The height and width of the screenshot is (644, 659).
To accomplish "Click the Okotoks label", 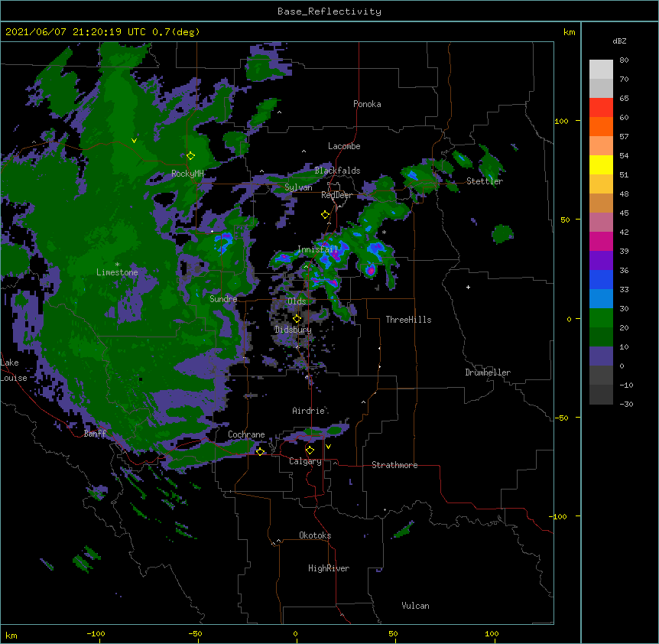I will point(315,535).
